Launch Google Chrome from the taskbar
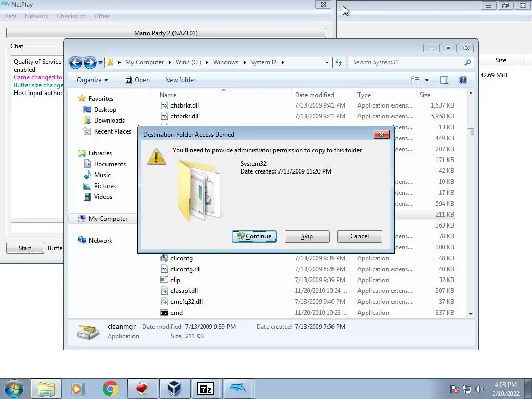 pos(110,389)
